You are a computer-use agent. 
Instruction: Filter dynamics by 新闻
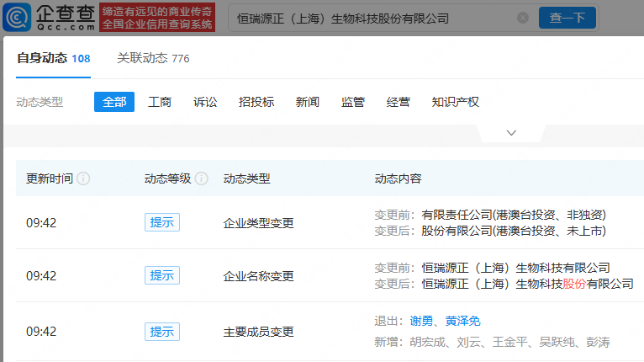pos(308,102)
